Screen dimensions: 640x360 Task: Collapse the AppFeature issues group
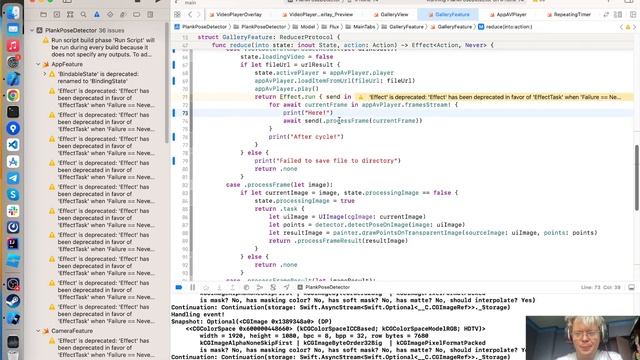click(x=38, y=64)
